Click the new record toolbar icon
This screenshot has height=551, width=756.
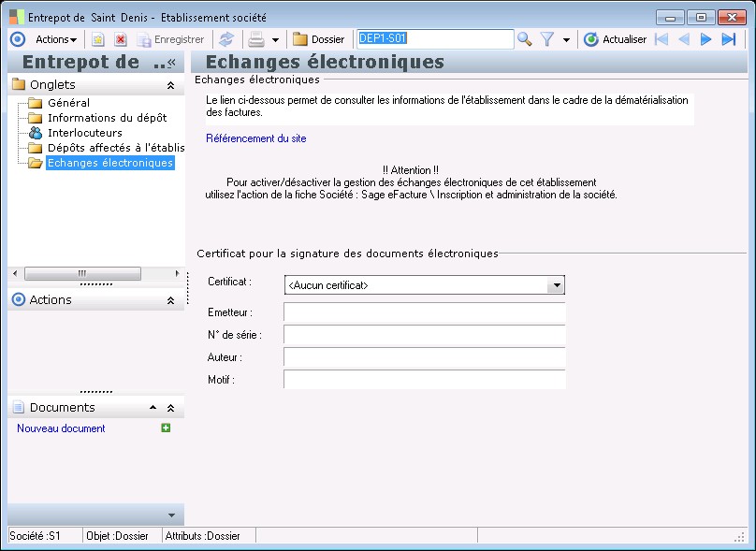click(98, 39)
